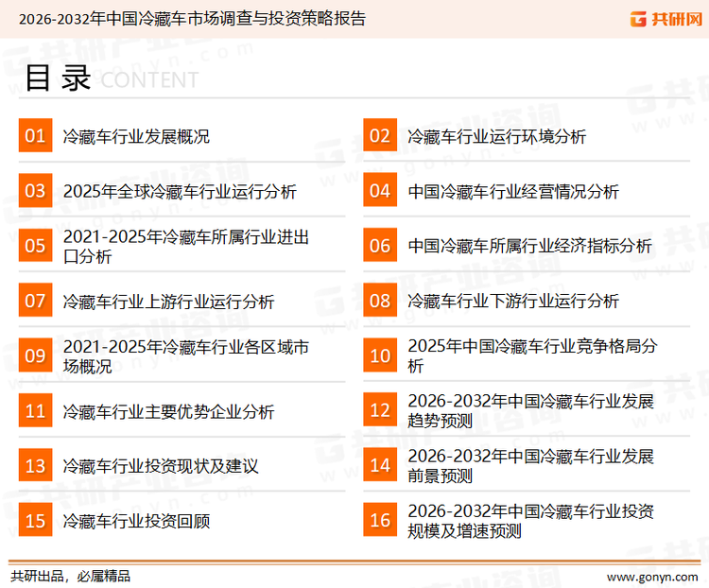
Task: Click the footer slogan 共研出品，必属精品
Action: pos(71,577)
